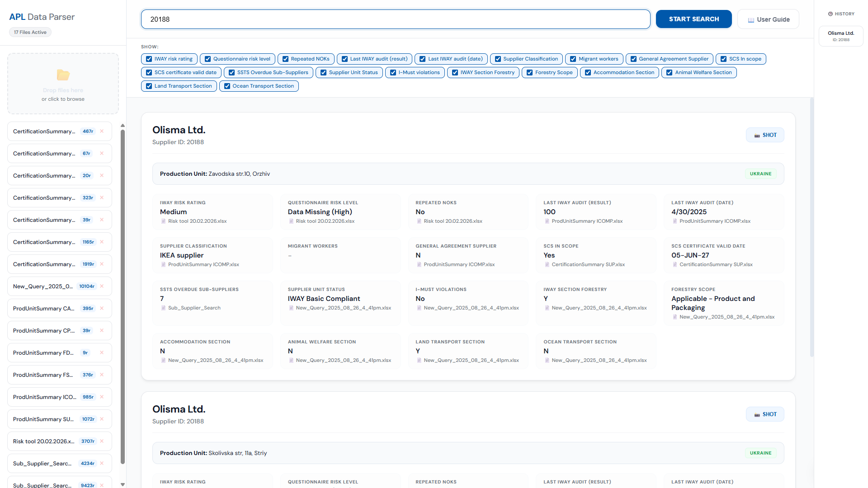Click file icon beside Sub_Supplier_Search source

click(163, 308)
